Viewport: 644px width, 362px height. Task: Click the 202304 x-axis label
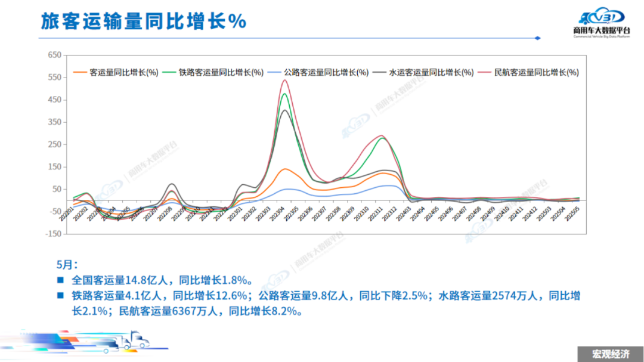click(277, 214)
